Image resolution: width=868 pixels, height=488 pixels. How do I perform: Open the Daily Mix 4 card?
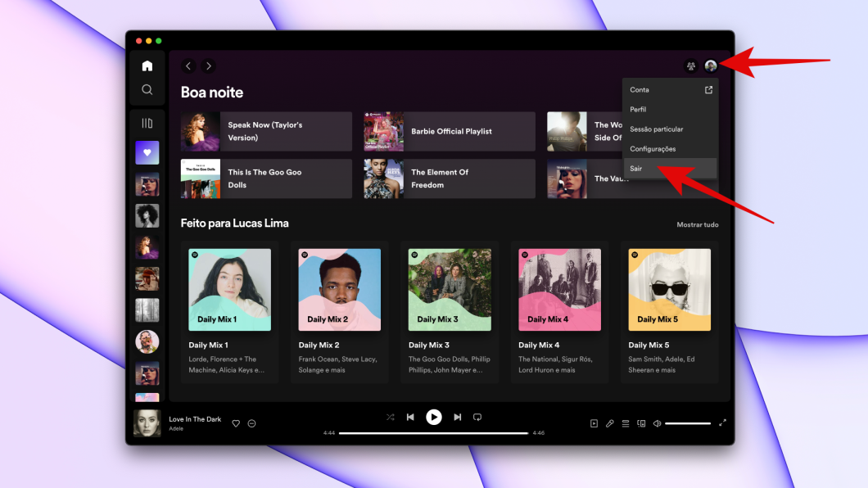[x=559, y=312]
